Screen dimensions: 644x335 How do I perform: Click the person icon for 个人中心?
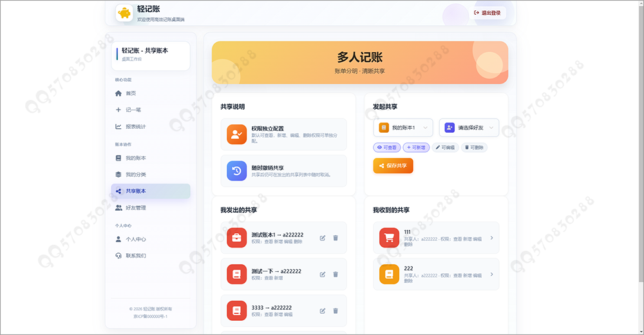tap(118, 239)
